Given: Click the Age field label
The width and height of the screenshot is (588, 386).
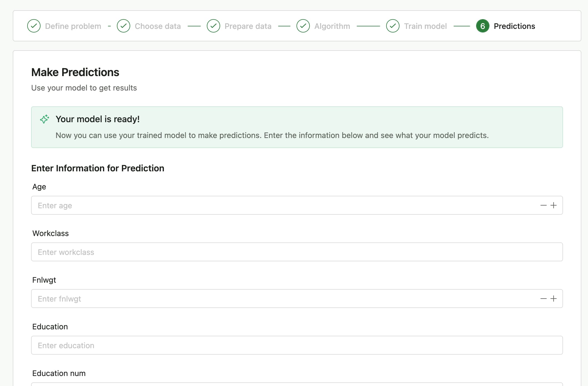Looking at the screenshot, I should click(39, 187).
